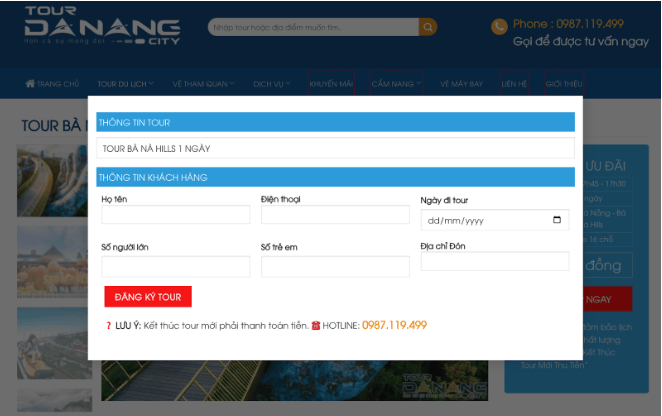Image resolution: width=662 pixels, height=416 pixels.
Task: Click the Tour Danang City logo
Action: [102, 26]
